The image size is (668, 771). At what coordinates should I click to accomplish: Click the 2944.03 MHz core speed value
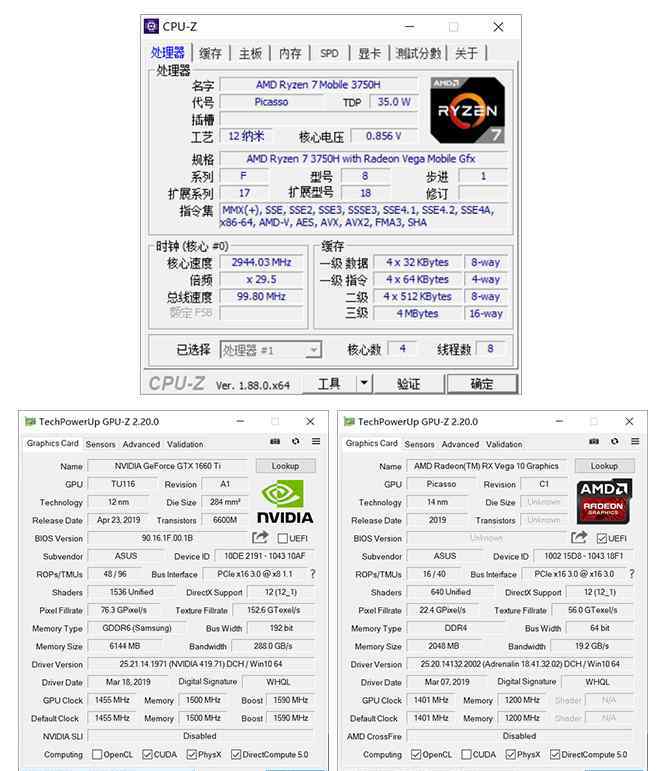pos(261,262)
